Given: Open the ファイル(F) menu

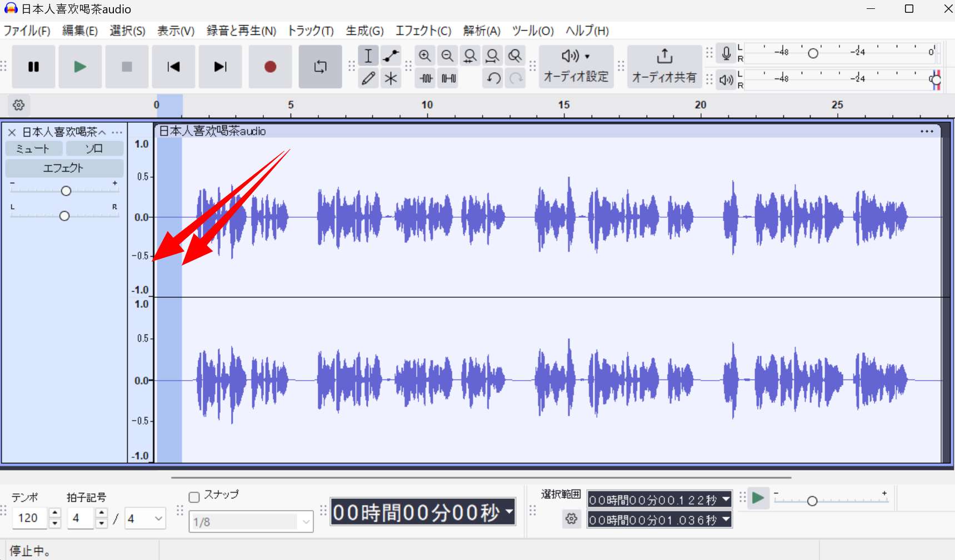Looking at the screenshot, I should [27, 31].
